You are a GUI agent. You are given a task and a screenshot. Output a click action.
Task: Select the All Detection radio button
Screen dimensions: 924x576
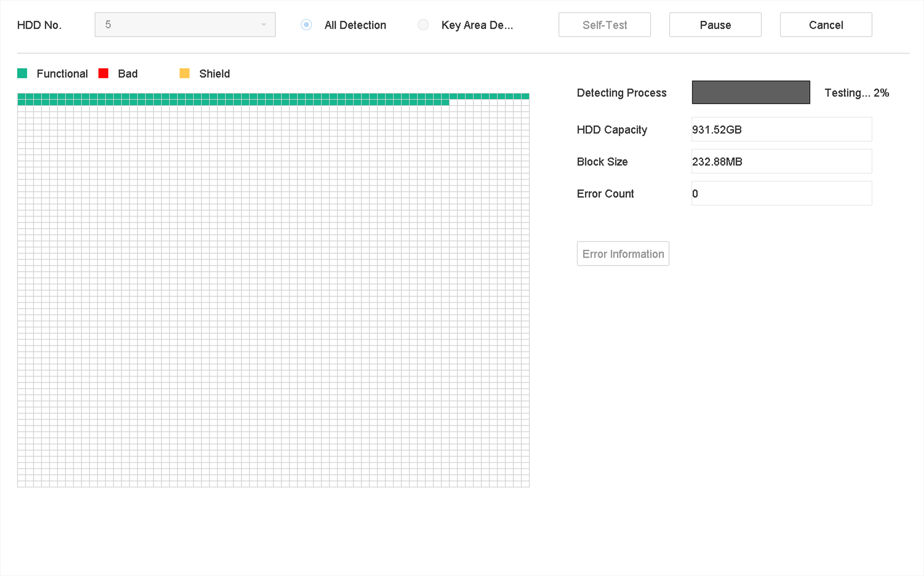(x=306, y=25)
